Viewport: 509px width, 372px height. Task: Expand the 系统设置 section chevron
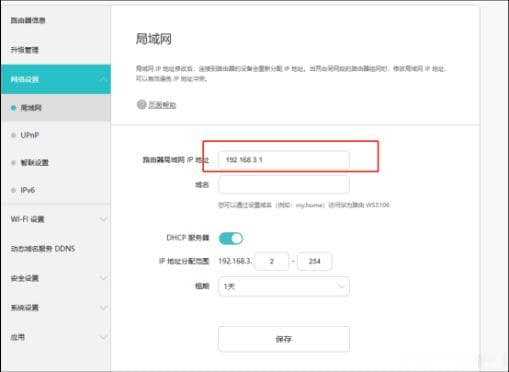[103, 307]
